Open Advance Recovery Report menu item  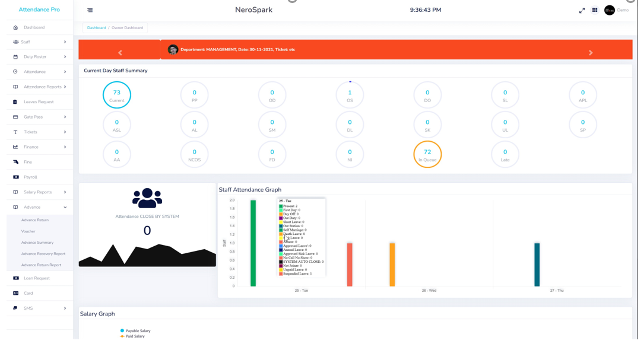(43, 254)
